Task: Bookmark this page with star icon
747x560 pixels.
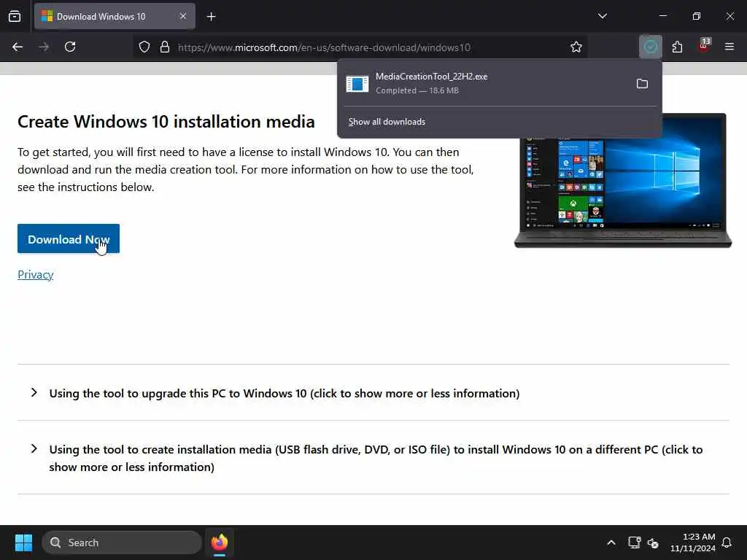Action: tap(576, 47)
